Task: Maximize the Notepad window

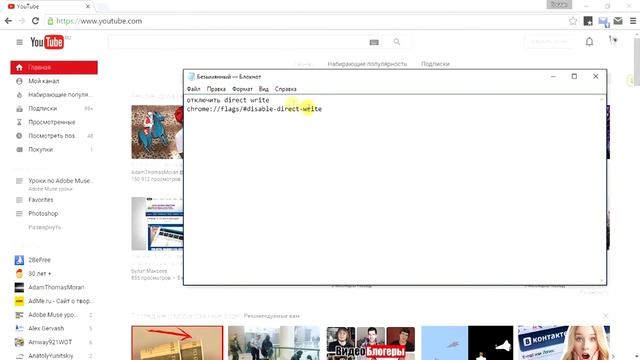Action: click(574, 76)
